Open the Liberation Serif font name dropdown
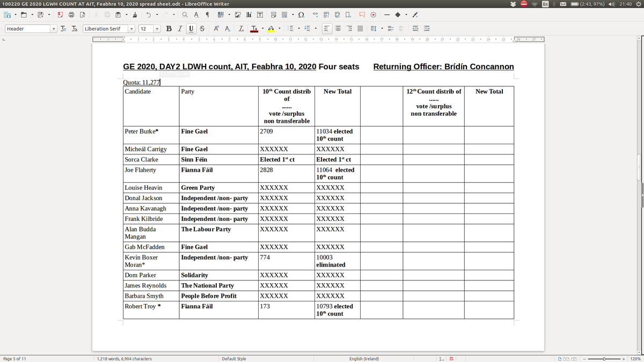The height and width of the screenshot is (362, 644). [132, 28]
